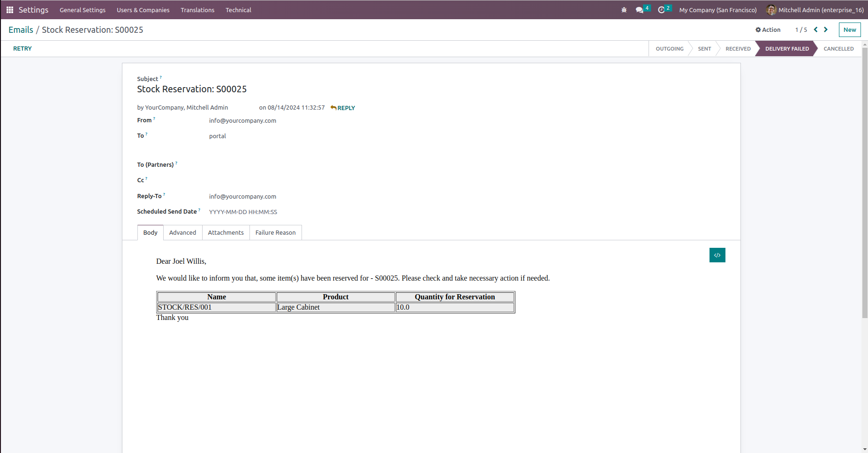Click the Delivery Failed status
The width and height of the screenshot is (868, 453).
point(787,49)
